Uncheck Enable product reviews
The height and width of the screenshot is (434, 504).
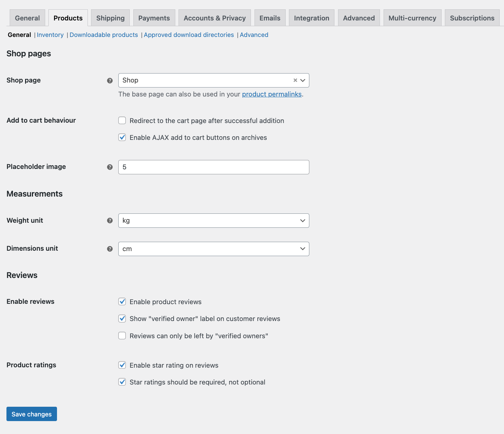(122, 302)
